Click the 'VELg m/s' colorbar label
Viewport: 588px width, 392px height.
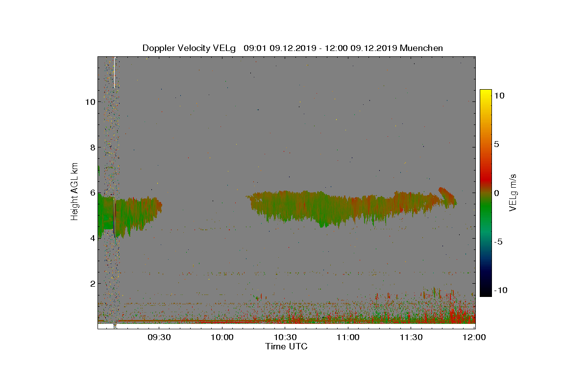point(513,192)
